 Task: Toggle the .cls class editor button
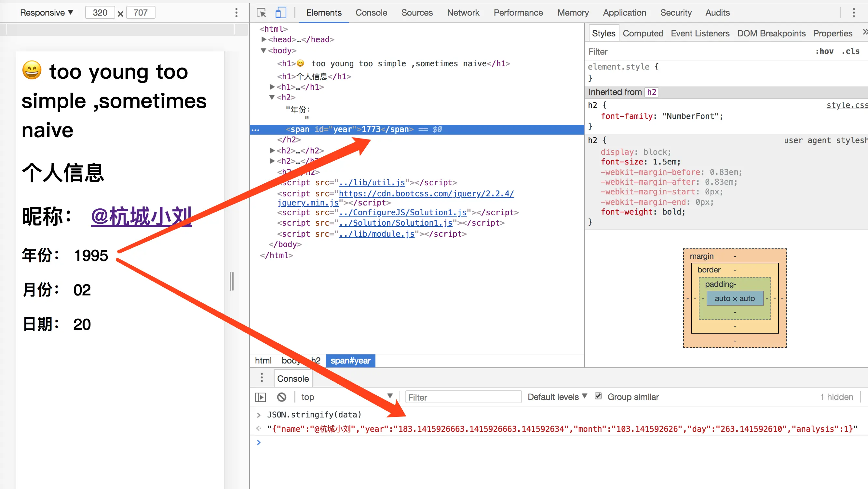click(850, 51)
